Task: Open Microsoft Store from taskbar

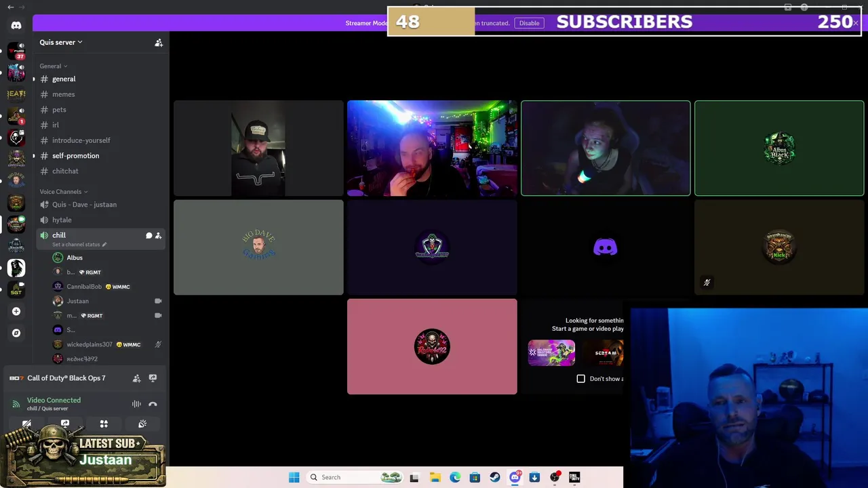Action: tap(475, 477)
